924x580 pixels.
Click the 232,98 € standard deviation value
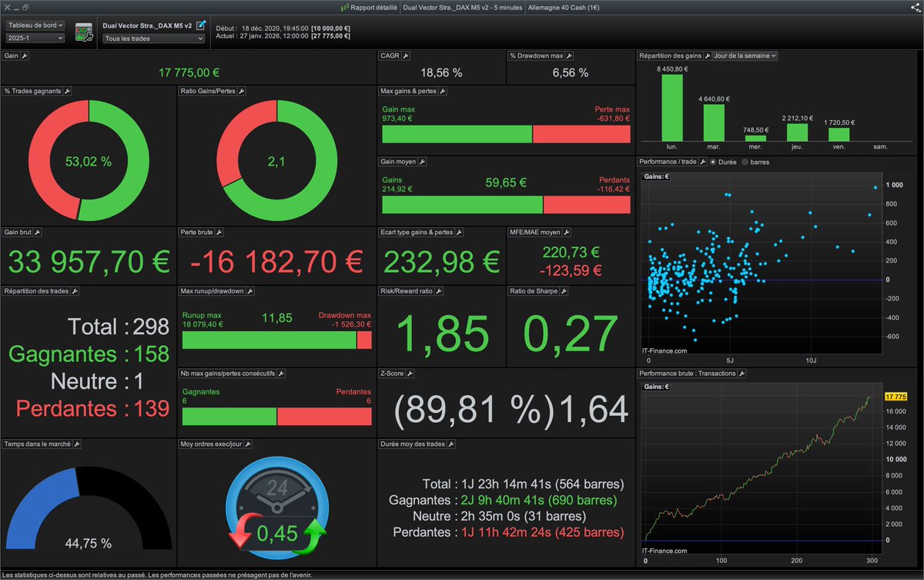(441, 263)
